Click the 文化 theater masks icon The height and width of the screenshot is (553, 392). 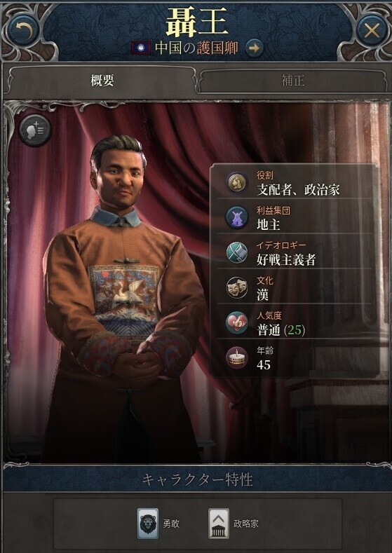click(237, 288)
